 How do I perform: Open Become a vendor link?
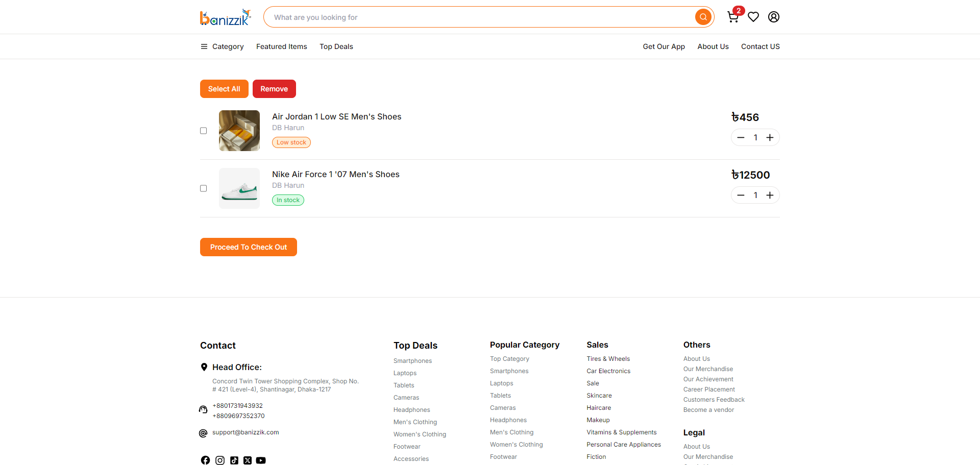[708, 410]
